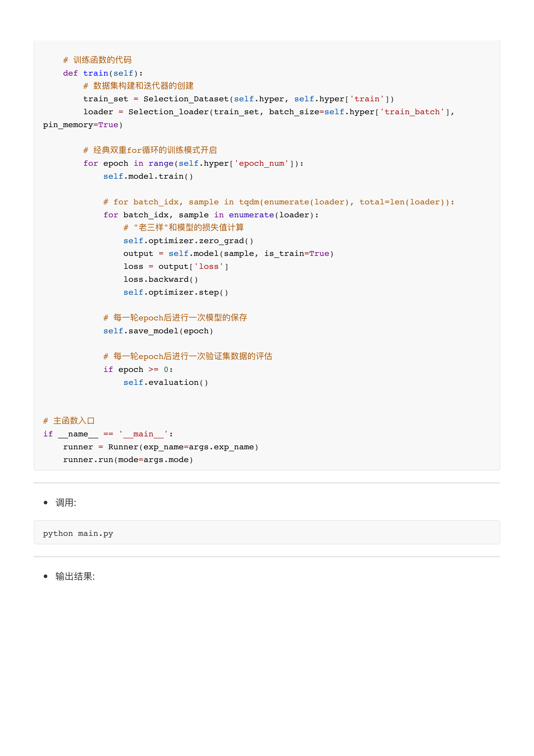Click the 'for epoch in range' line
The image size is (534, 756).
pyautogui.click(x=193, y=163)
